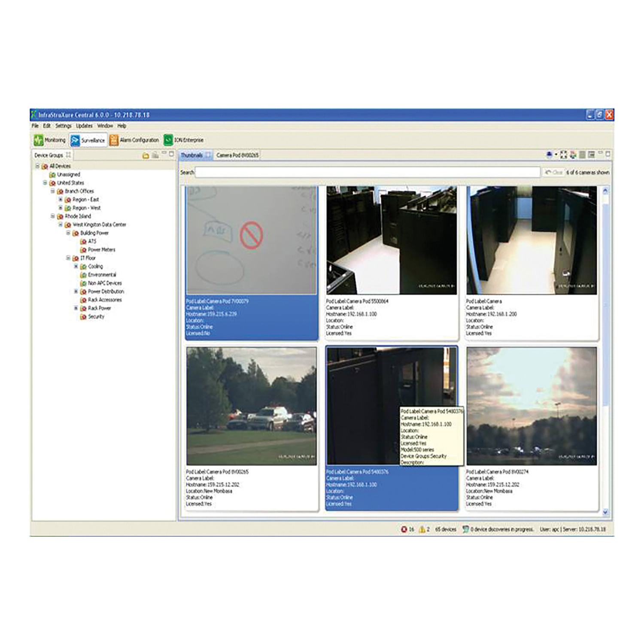The width and height of the screenshot is (644, 644).
Task: Expand the Cooling device group
Action: point(76,267)
